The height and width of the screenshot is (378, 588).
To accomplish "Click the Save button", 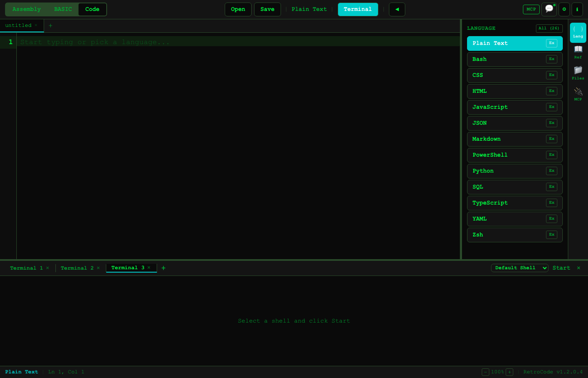I will (268, 9).
